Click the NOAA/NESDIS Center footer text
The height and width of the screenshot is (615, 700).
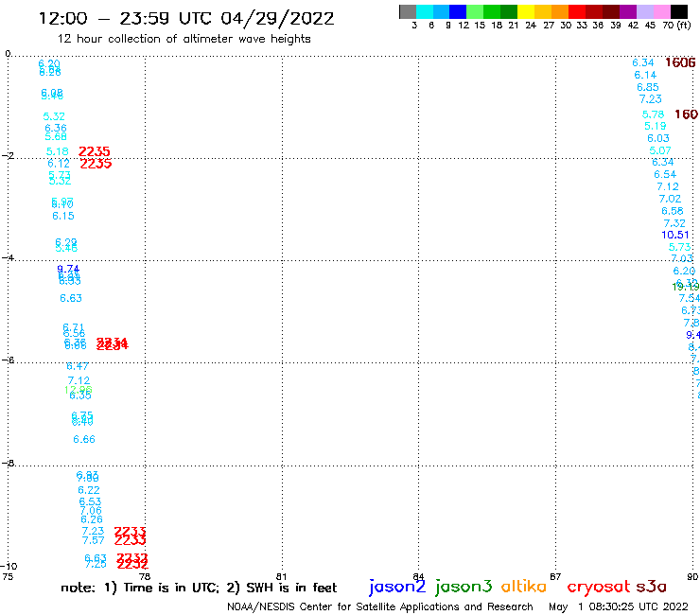(380, 606)
